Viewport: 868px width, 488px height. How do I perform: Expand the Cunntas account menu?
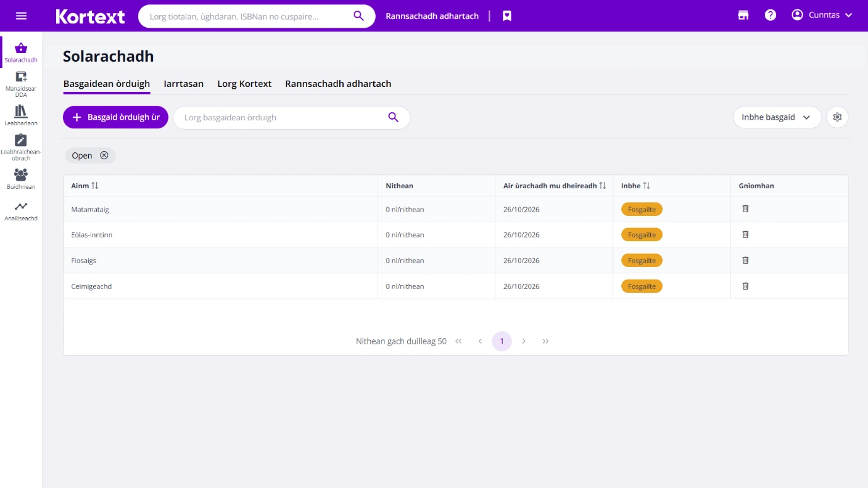(822, 15)
